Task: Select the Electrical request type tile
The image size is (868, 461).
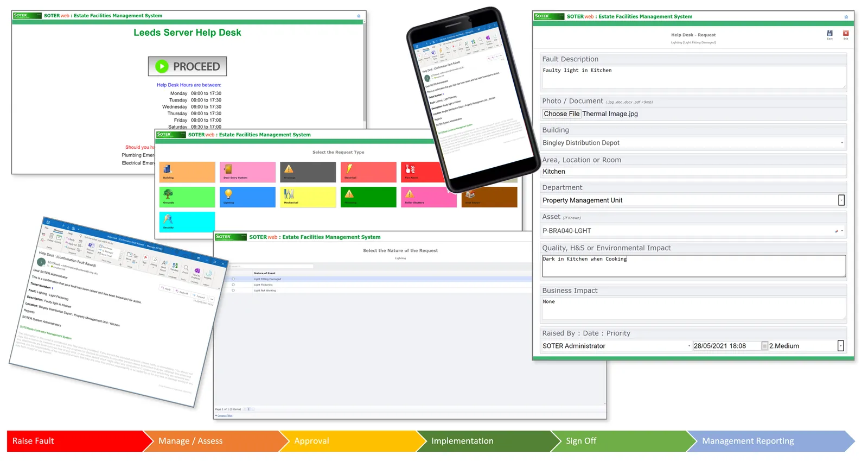Action: pyautogui.click(x=368, y=172)
